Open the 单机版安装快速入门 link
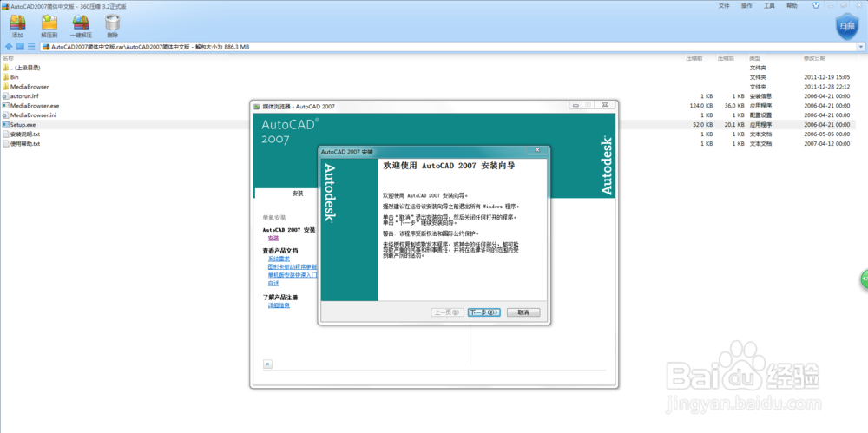The width and height of the screenshot is (868, 433). [x=293, y=275]
